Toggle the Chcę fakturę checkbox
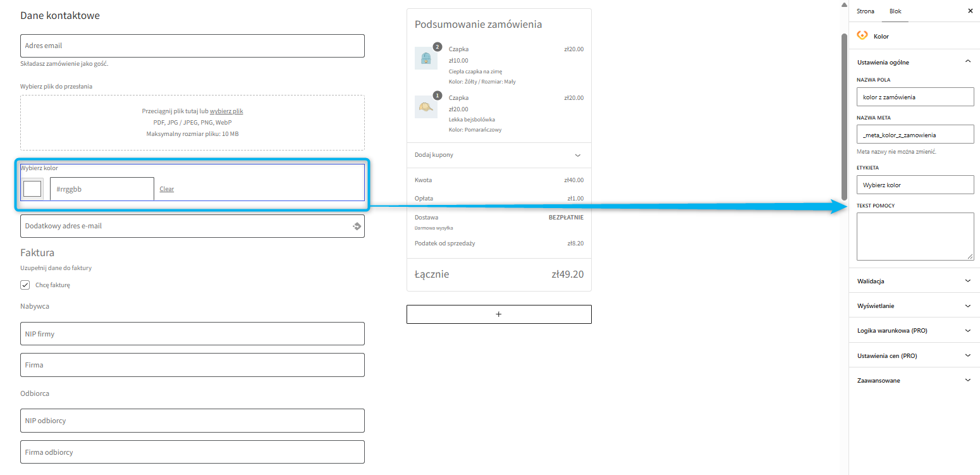Screen dimensions: 980x475 [x=25, y=285]
